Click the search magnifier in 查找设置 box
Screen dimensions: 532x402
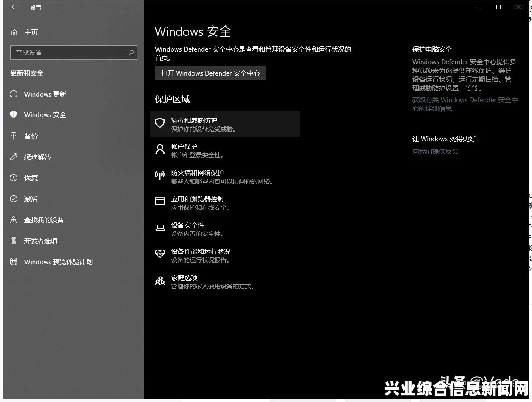[131, 52]
